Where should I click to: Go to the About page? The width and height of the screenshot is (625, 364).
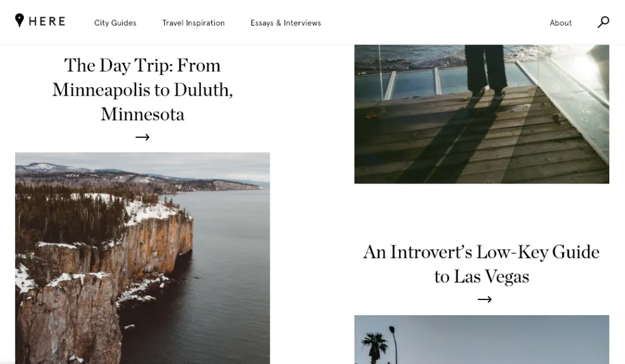(560, 23)
